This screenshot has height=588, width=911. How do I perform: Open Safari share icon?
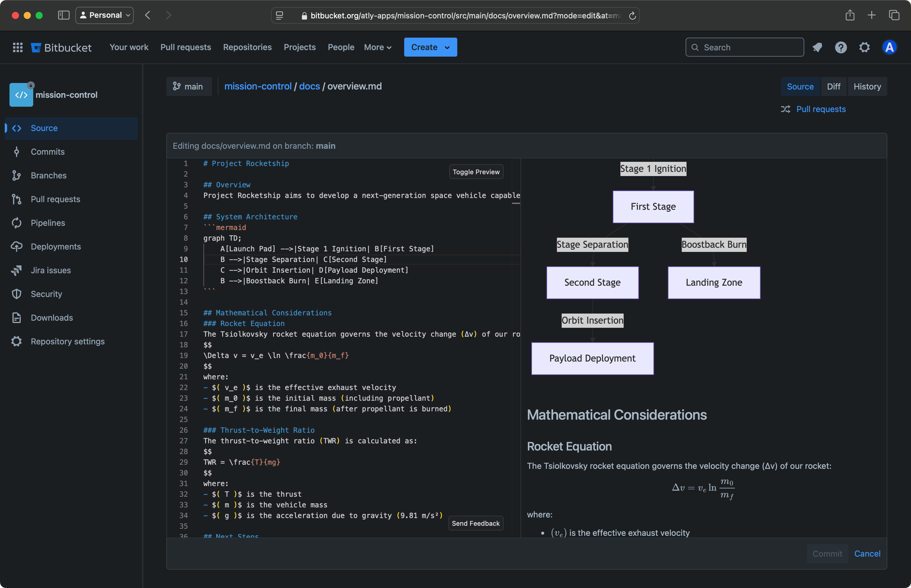point(850,15)
